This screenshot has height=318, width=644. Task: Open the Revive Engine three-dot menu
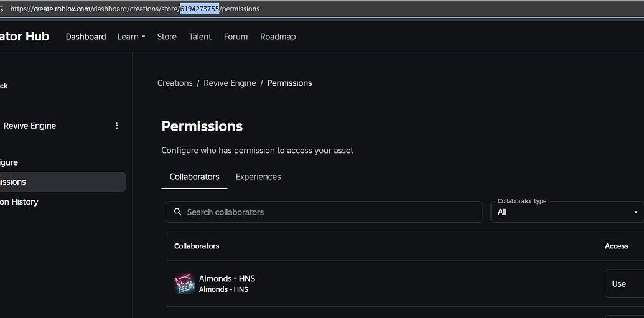pos(116,126)
